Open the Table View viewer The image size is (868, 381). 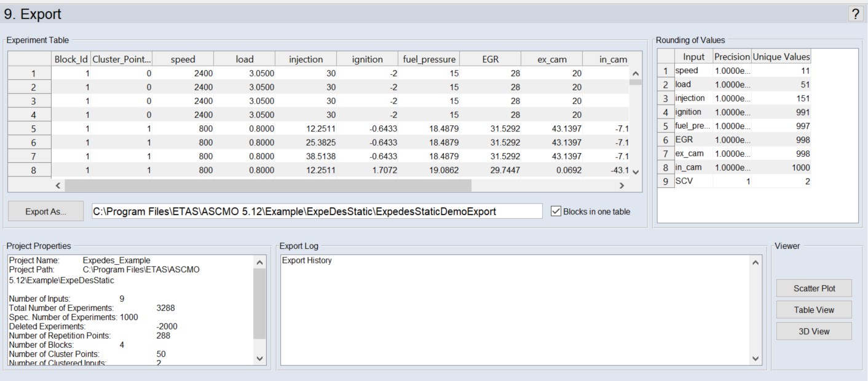(814, 310)
